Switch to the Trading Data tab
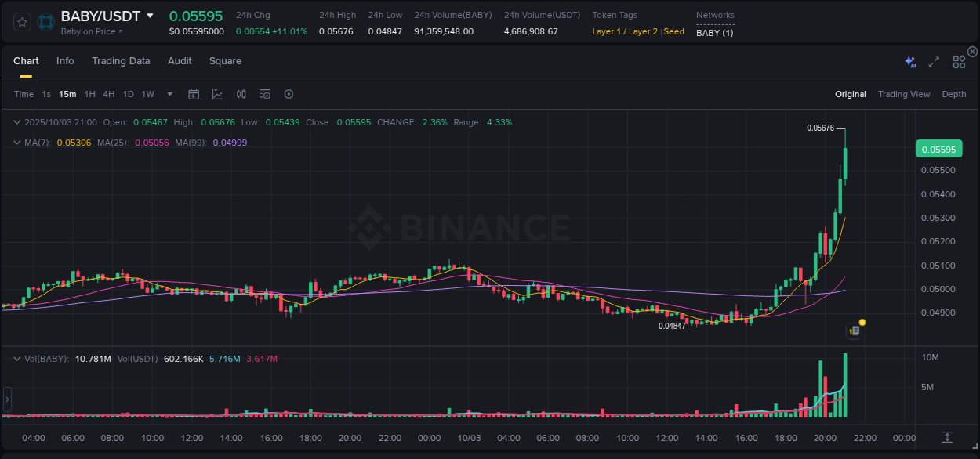Image resolution: width=980 pixels, height=459 pixels. pyautogui.click(x=121, y=61)
